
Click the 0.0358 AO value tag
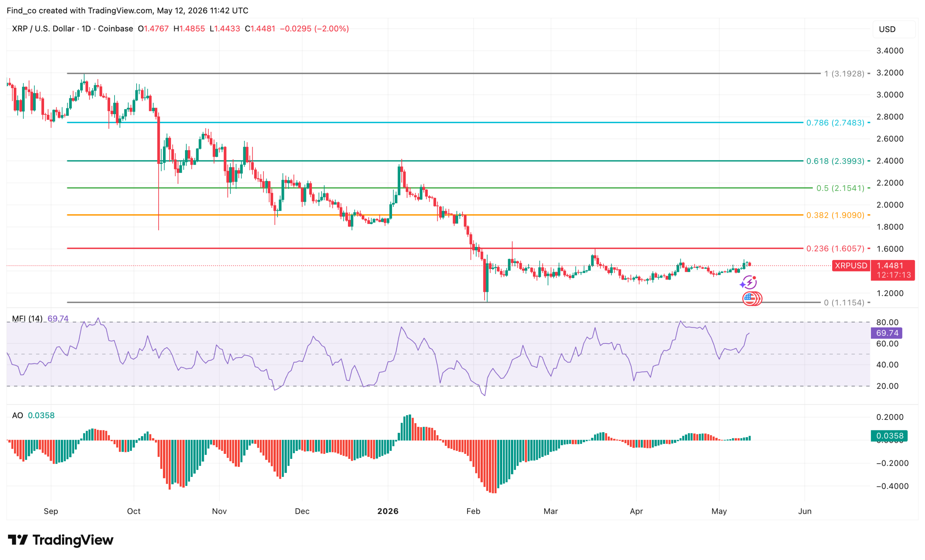(889, 435)
